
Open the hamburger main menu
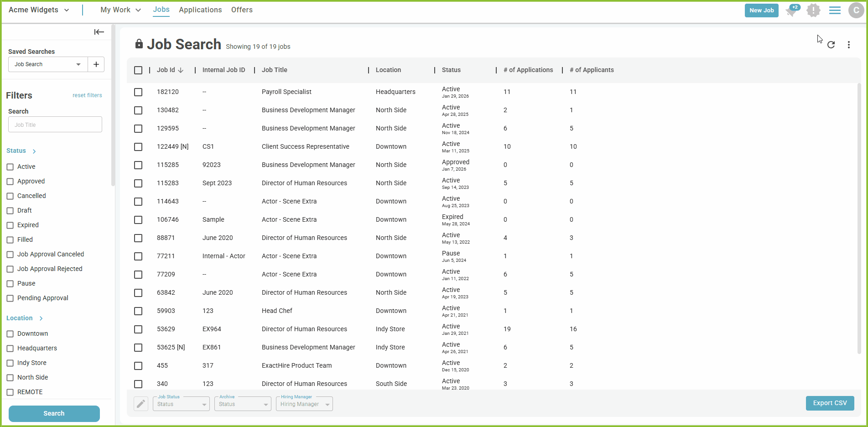coord(835,10)
